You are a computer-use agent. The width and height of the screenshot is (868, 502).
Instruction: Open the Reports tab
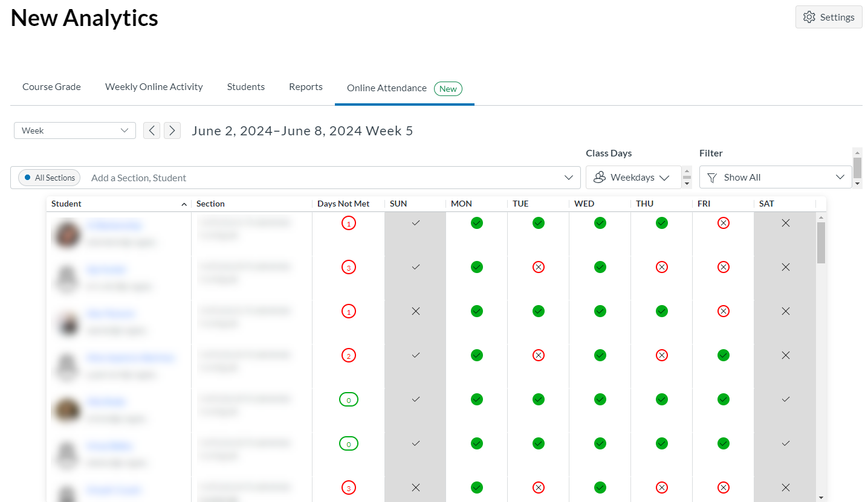pos(305,87)
